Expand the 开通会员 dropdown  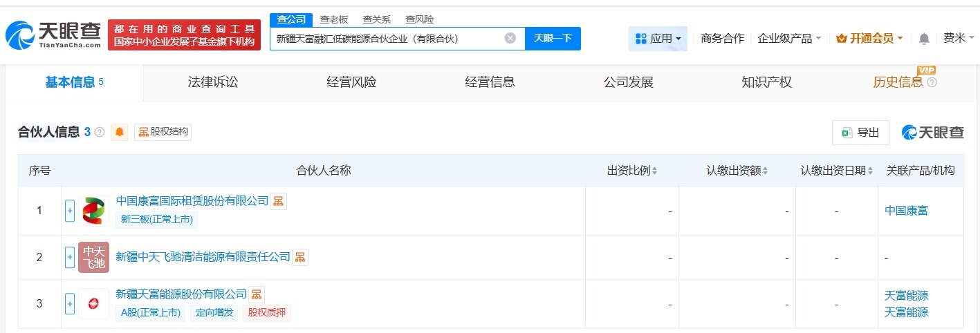(869, 39)
